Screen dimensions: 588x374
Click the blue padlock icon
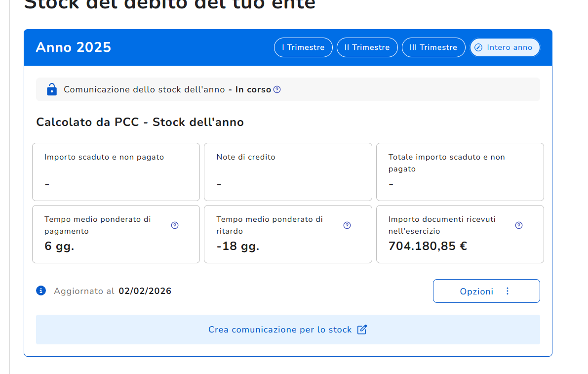[51, 89]
